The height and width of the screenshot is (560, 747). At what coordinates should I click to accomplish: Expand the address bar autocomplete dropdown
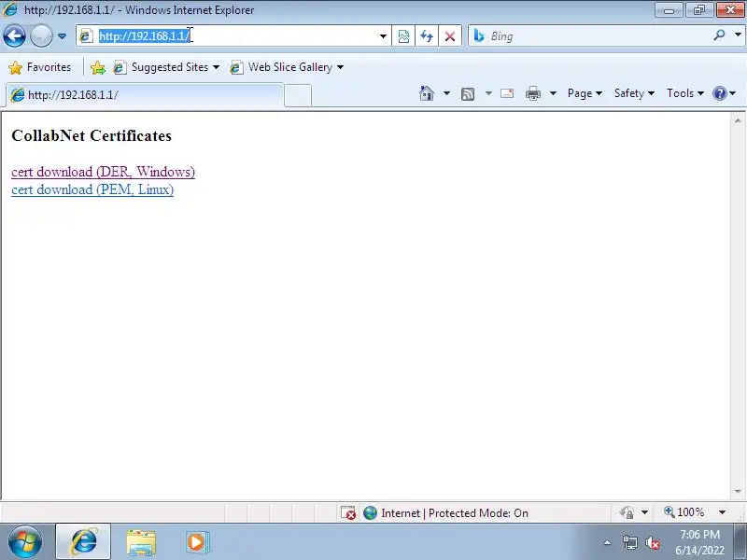click(x=383, y=36)
